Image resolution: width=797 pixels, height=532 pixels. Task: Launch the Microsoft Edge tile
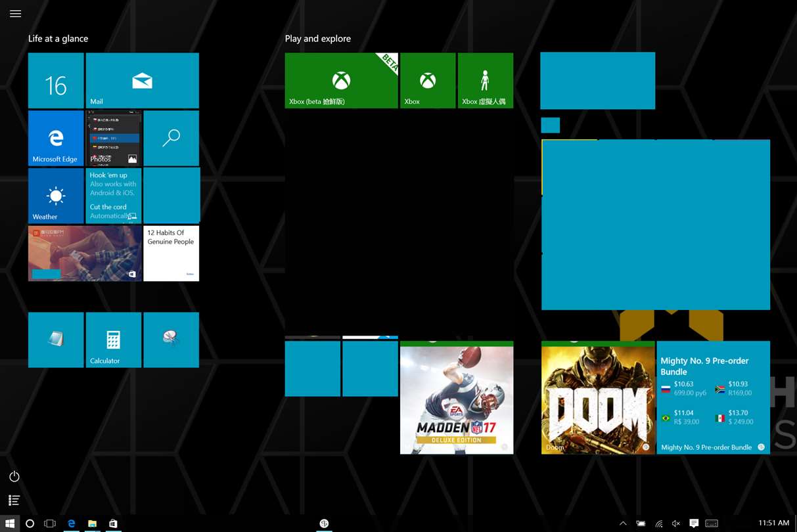[x=56, y=138]
